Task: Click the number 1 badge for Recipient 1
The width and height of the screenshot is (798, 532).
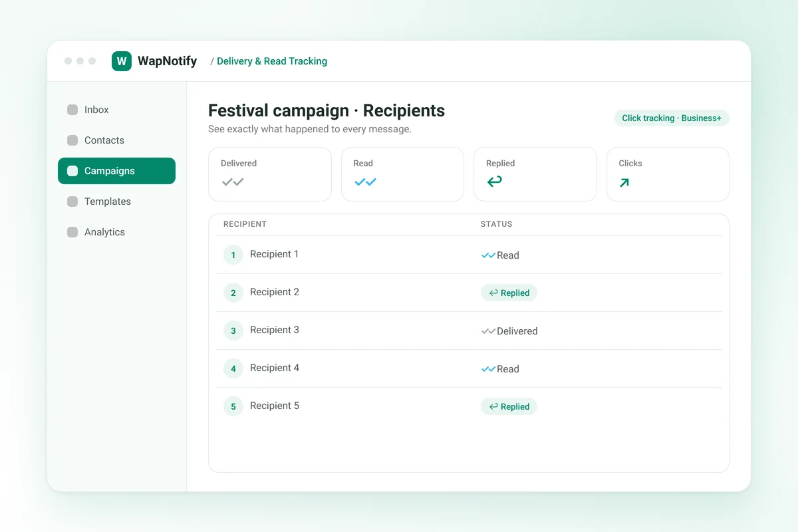Action: [233, 255]
